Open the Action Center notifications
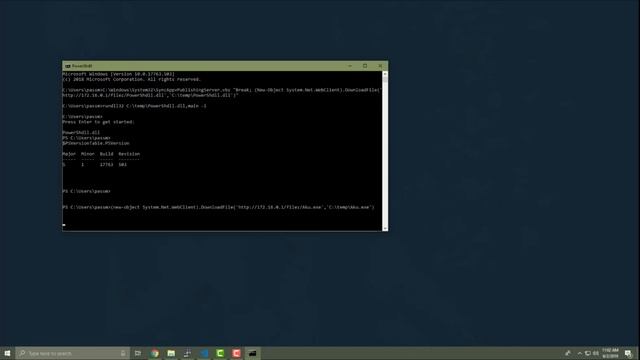The width and height of the screenshot is (640, 360). click(629, 353)
